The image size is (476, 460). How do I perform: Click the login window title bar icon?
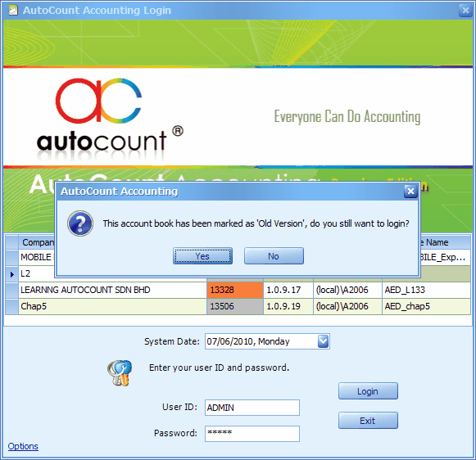click(x=13, y=11)
